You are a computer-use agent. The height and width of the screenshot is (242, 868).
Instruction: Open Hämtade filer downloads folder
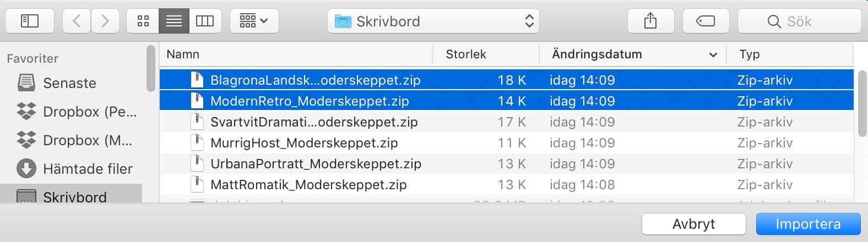[x=88, y=169]
